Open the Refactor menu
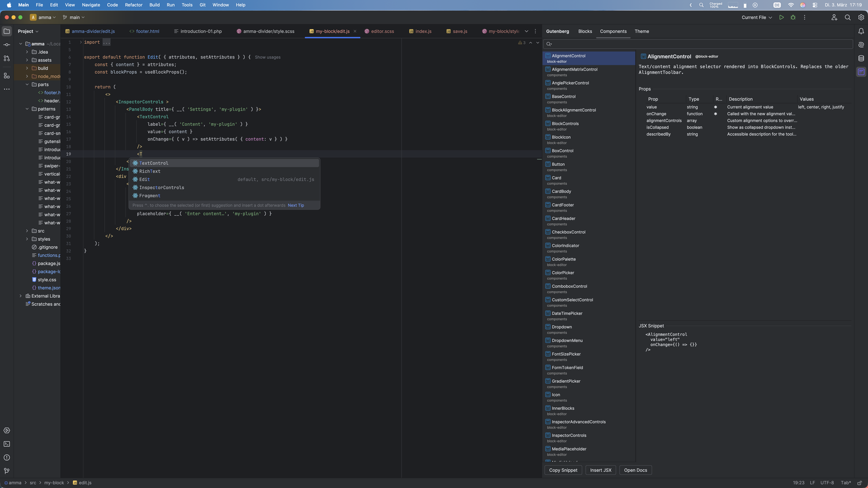 pos(133,5)
